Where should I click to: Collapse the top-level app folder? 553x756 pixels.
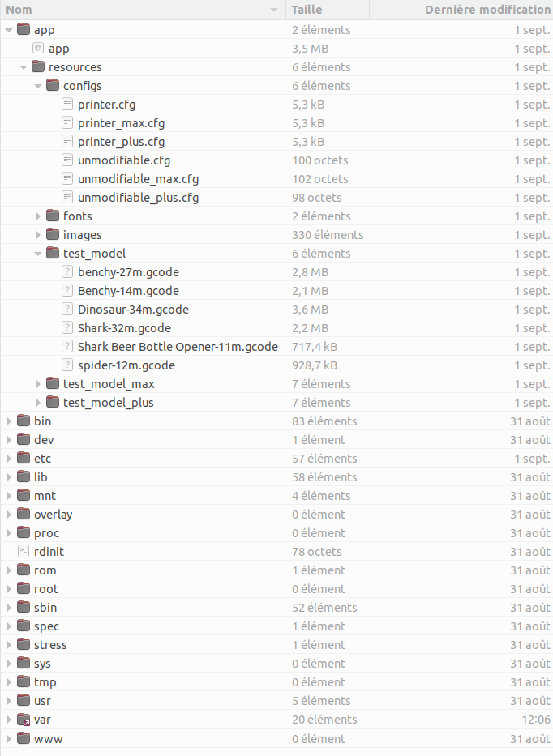coord(9,30)
